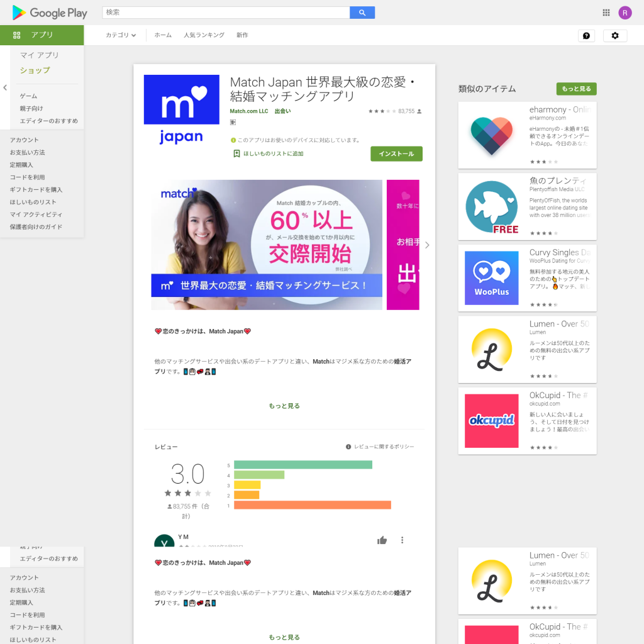Image resolution: width=644 pixels, height=644 pixels.
Task: Click the person icon next to 83,755
Action: 419,111
